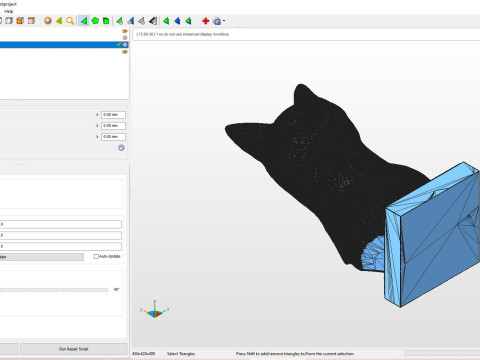The image size is (480, 360).
Task: Click the arrow beside the middle 0.00 mm field
Action: click(97, 126)
